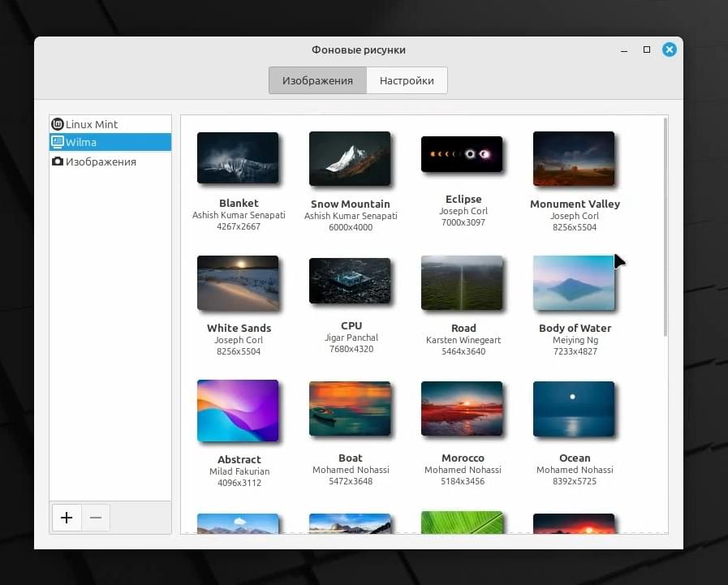
Task: Choose the Eclipse wallpaper thumbnail
Action: coord(462,154)
